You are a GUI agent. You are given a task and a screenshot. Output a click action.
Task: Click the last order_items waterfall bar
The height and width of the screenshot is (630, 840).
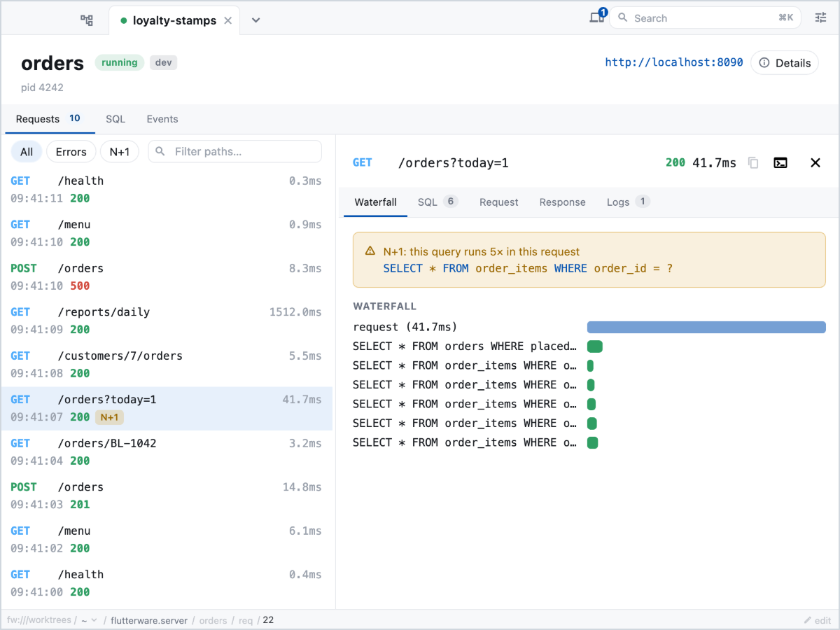pyautogui.click(x=592, y=442)
